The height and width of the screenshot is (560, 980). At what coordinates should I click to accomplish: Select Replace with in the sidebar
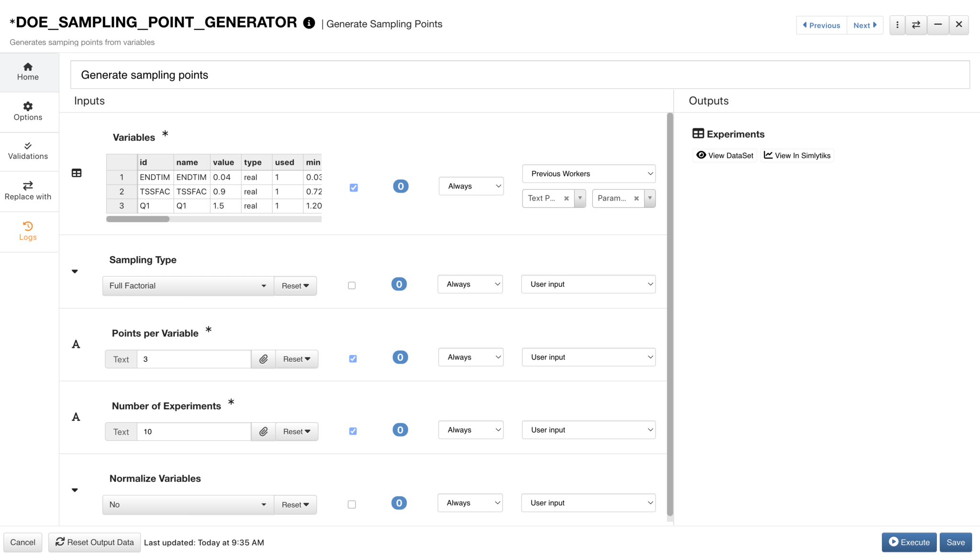tap(27, 190)
